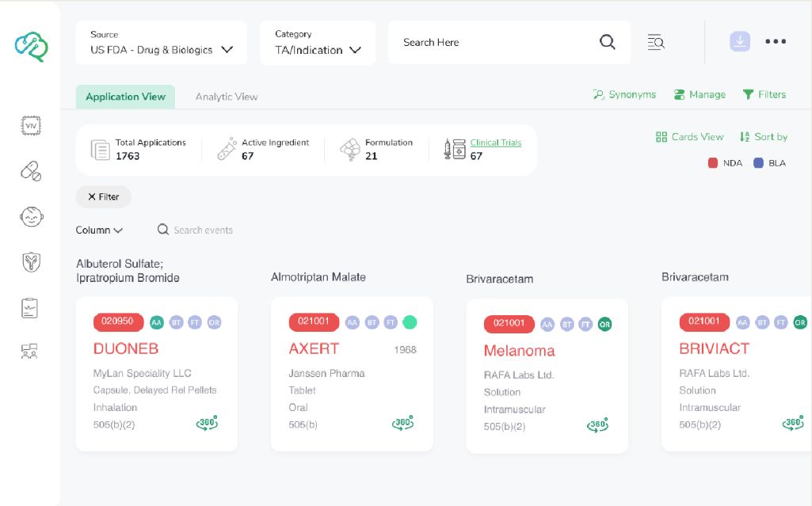Click the green dot badge on AXERT card
This screenshot has width=812, height=506.
click(410, 322)
